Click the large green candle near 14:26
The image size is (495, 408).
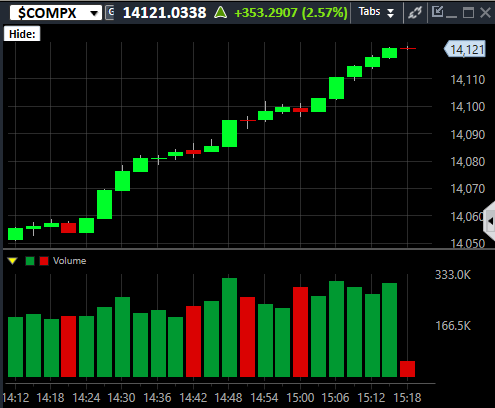105,204
